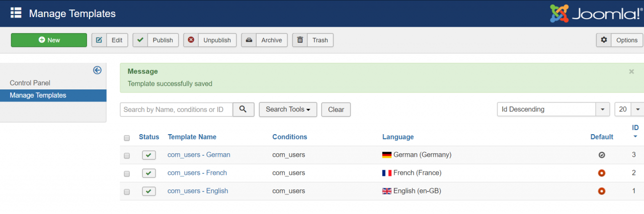The image size is (644, 214).
Task: Go to Control Panel in sidebar
Action: click(x=30, y=83)
